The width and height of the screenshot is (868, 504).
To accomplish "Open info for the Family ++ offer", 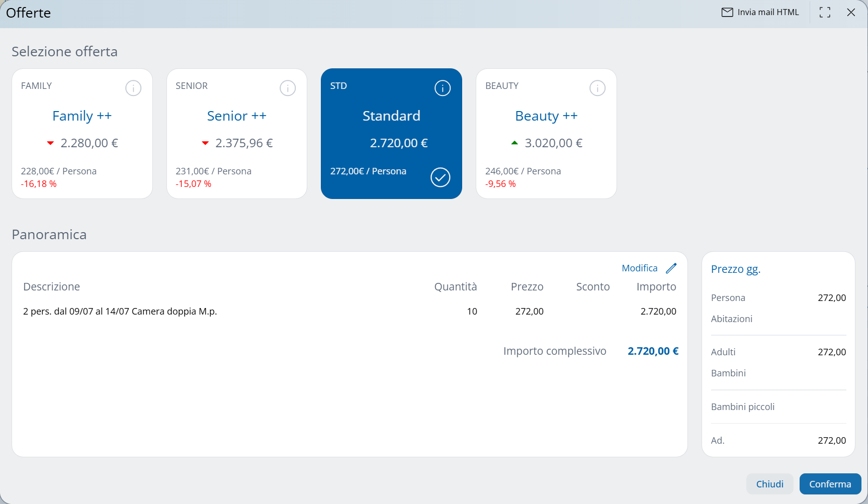I will point(133,88).
